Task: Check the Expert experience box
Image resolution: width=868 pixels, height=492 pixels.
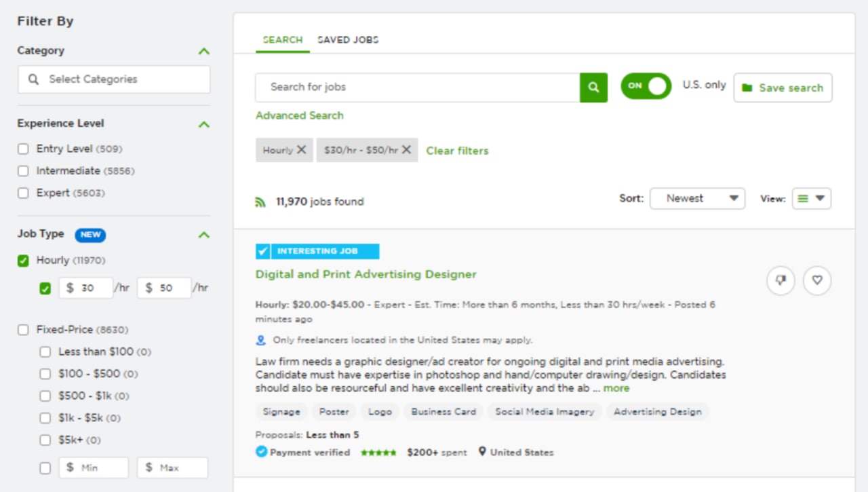Action: point(23,193)
